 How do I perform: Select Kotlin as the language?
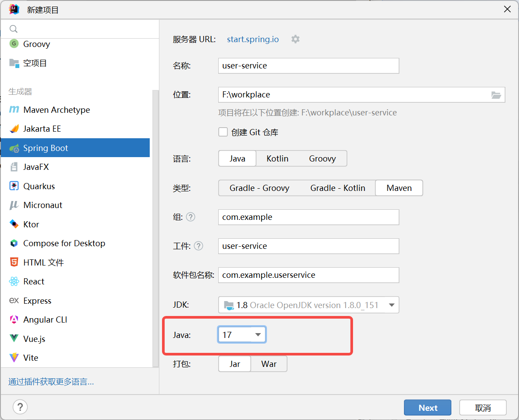click(278, 158)
